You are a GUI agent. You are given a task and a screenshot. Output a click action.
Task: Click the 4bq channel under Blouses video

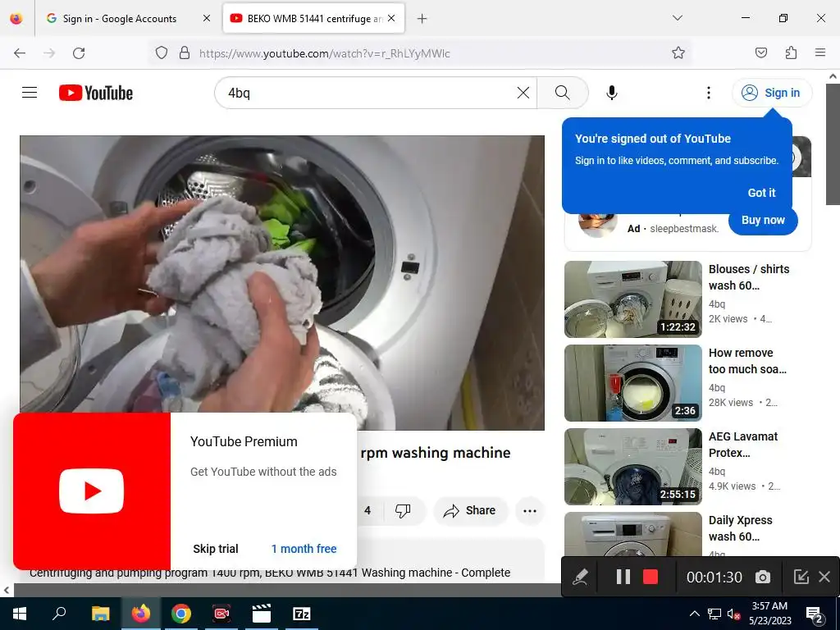tap(717, 304)
